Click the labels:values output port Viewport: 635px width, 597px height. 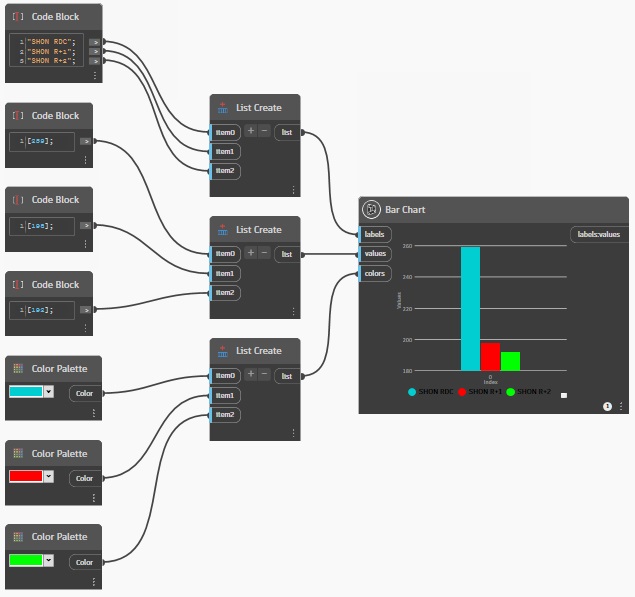598,234
